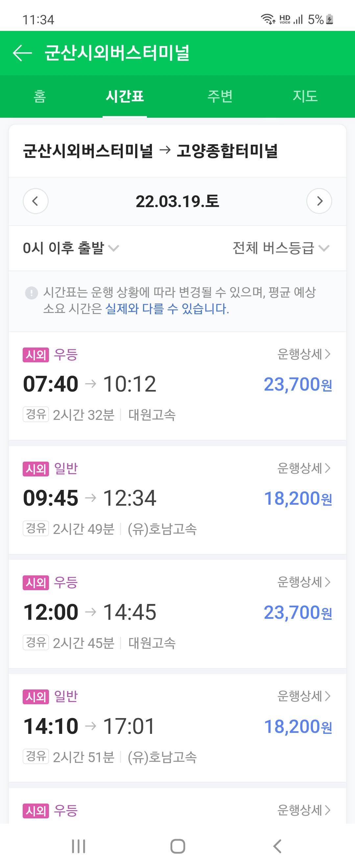355x868 pixels.
Task: Open Android recent apps button
Action: (x=79, y=846)
